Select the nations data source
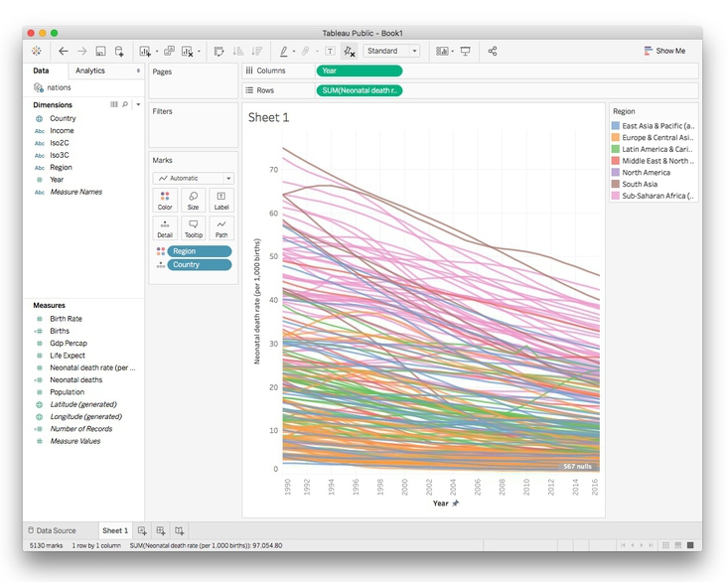This screenshot has height=582, width=728. coord(53,87)
